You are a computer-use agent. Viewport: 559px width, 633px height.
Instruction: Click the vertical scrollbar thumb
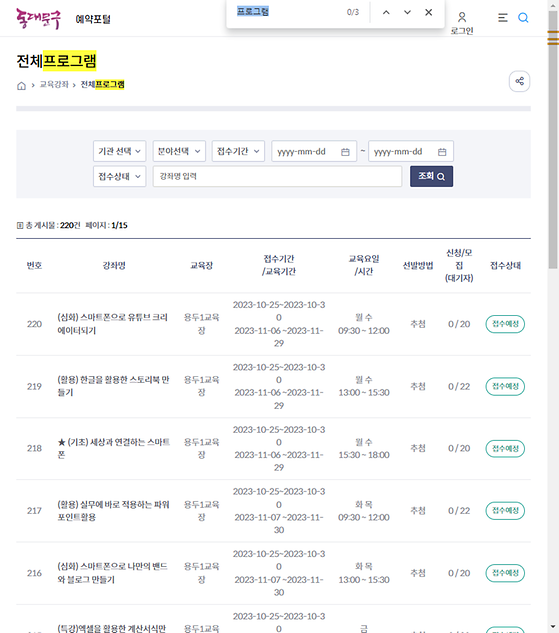coord(553,140)
